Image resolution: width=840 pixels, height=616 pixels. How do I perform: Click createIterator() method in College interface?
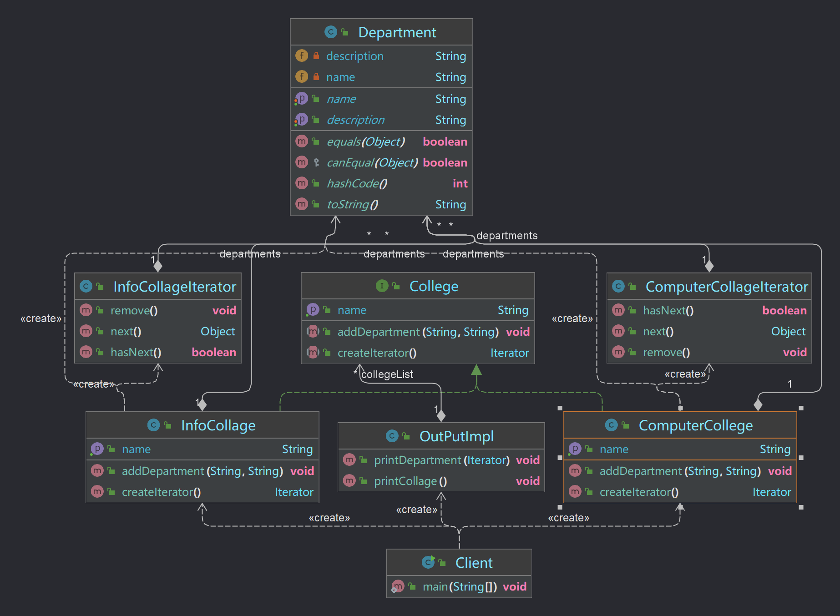tap(377, 353)
